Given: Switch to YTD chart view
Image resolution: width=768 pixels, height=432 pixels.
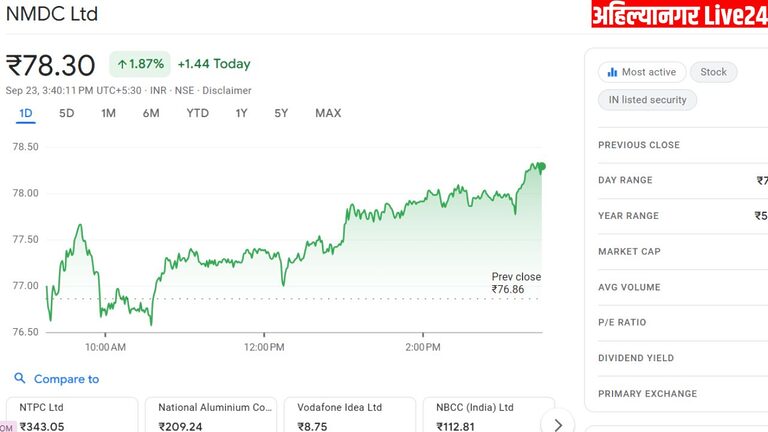Looking at the screenshot, I should (x=197, y=113).
